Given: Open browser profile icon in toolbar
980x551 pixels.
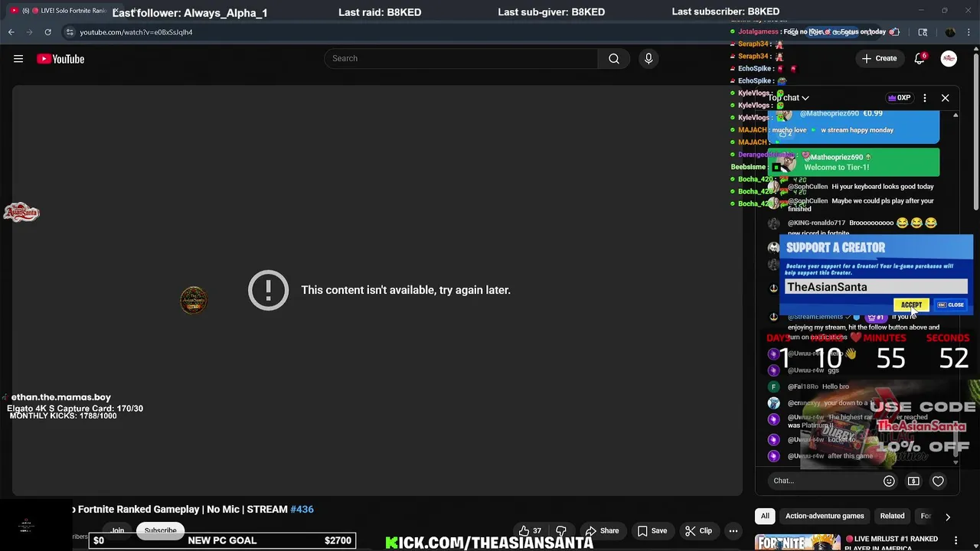Looking at the screenshot, I should pos(950,32).
